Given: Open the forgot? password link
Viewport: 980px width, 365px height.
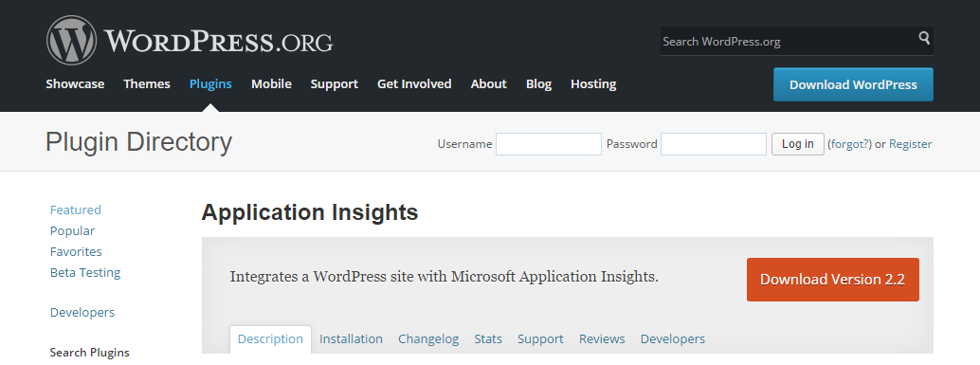Looking at the screenshot, I should pos(849,144).
